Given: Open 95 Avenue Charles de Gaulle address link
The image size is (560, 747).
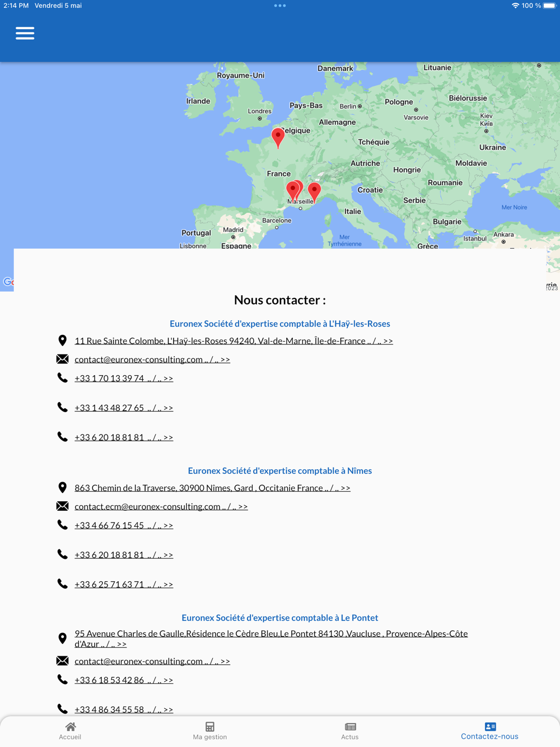Looking at the screenshot, I should click(x=271, y=639).
